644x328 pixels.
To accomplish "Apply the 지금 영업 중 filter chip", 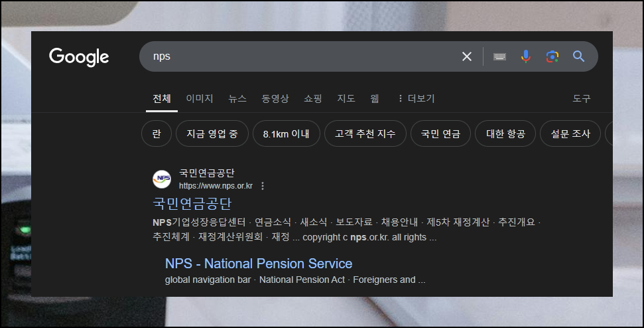I will click(212, 133).
